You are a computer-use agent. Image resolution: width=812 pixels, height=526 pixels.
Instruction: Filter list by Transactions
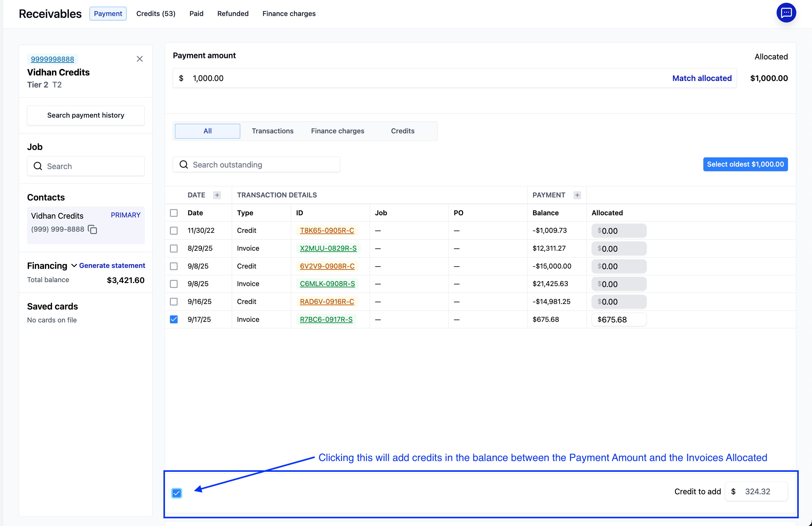[272, 131]
